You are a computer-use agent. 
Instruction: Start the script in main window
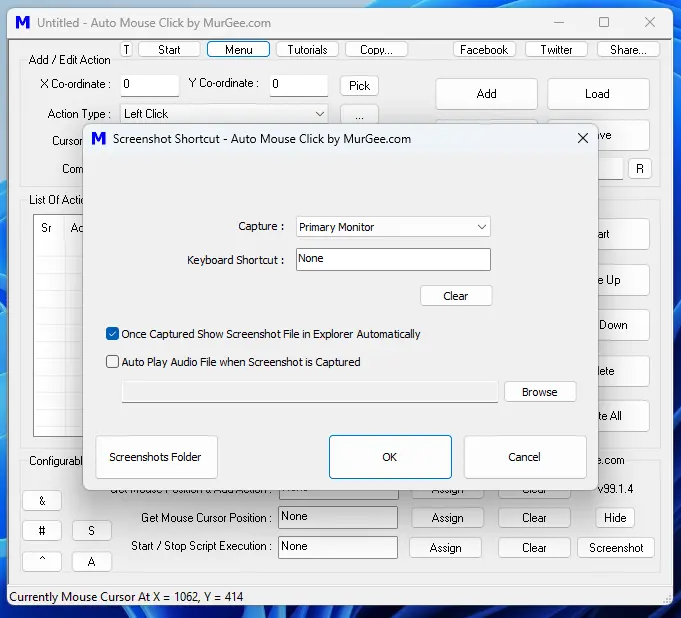(x=169, y=50)
